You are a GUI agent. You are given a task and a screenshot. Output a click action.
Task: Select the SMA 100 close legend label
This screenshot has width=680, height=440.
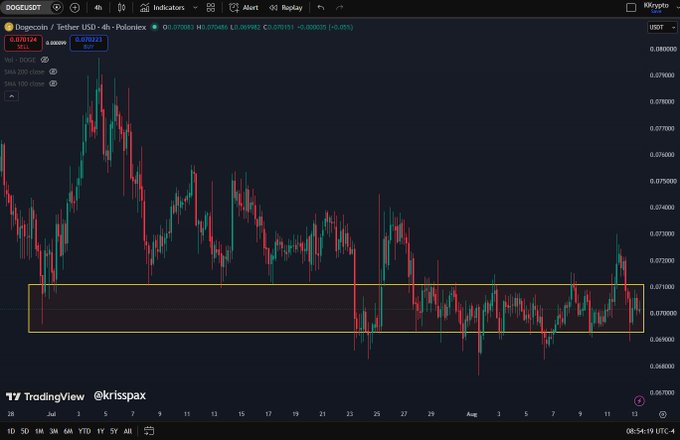pyautogui.click(x=24, y=84)
